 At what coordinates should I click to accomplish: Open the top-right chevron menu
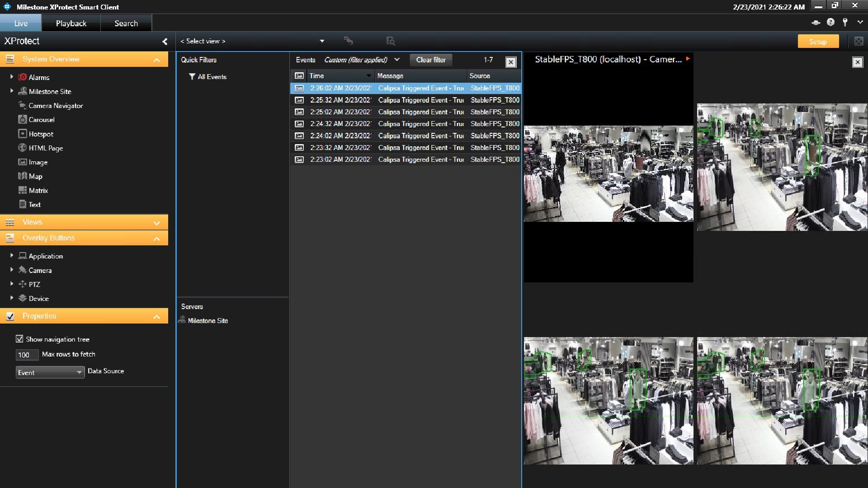pos(859,22)
